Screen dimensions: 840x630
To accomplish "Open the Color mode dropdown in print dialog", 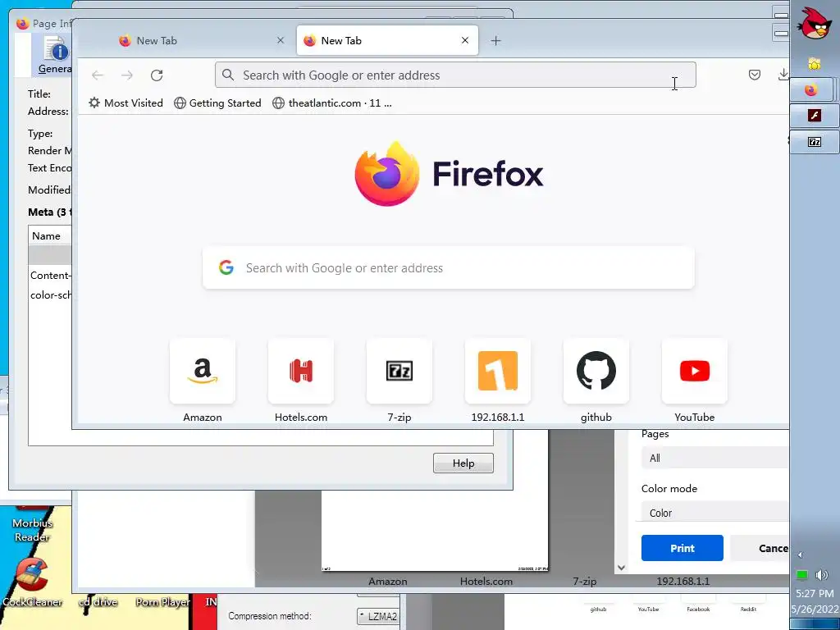I will [715, 512].
